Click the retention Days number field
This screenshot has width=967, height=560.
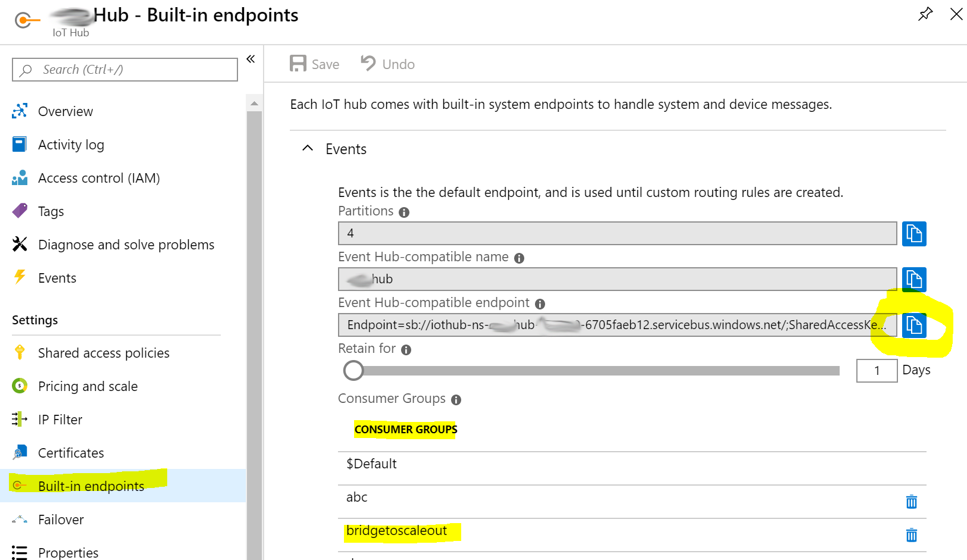pos(877,371)
